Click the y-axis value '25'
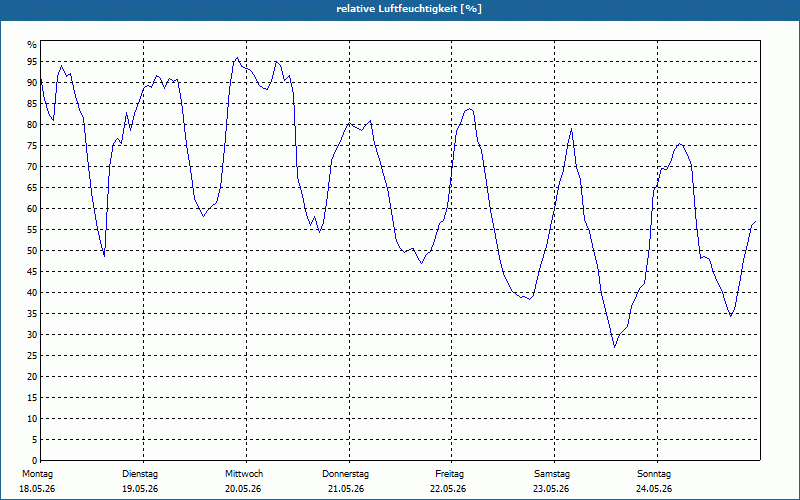The image size is (800, 500). (x=32, y=356)
